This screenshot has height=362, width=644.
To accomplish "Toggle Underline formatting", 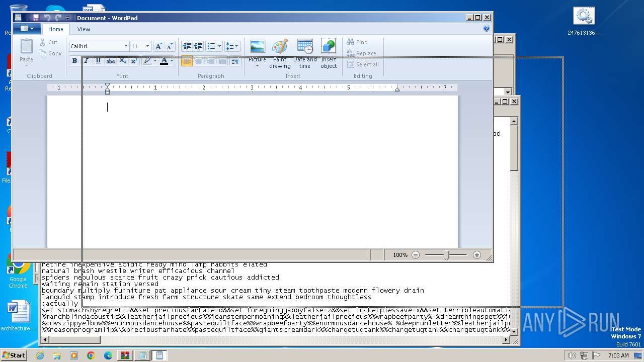I will pos(98,61).
